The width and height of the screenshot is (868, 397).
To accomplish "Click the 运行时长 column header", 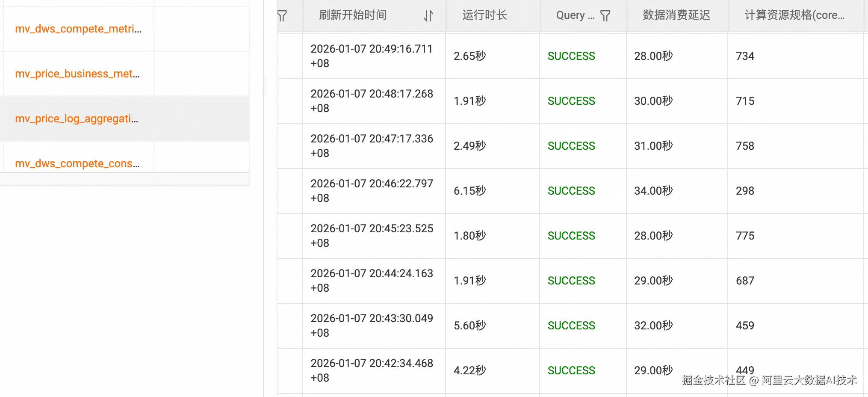I will (x=484, y=15).
